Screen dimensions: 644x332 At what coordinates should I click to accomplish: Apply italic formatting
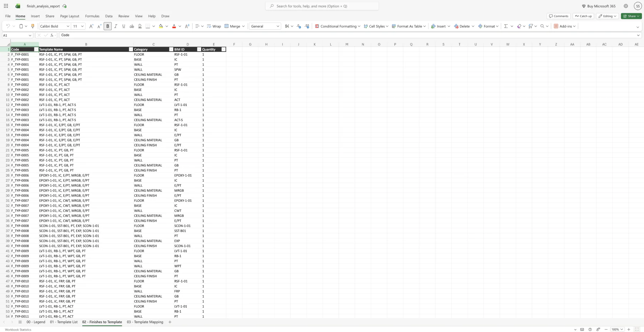tap(116, 26)
